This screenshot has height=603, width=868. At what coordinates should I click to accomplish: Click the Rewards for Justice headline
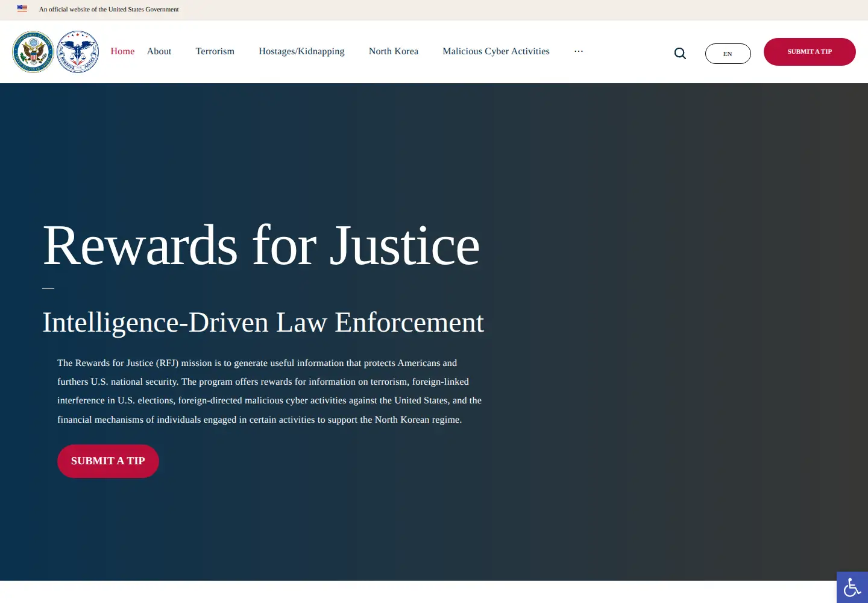[262, 245]
